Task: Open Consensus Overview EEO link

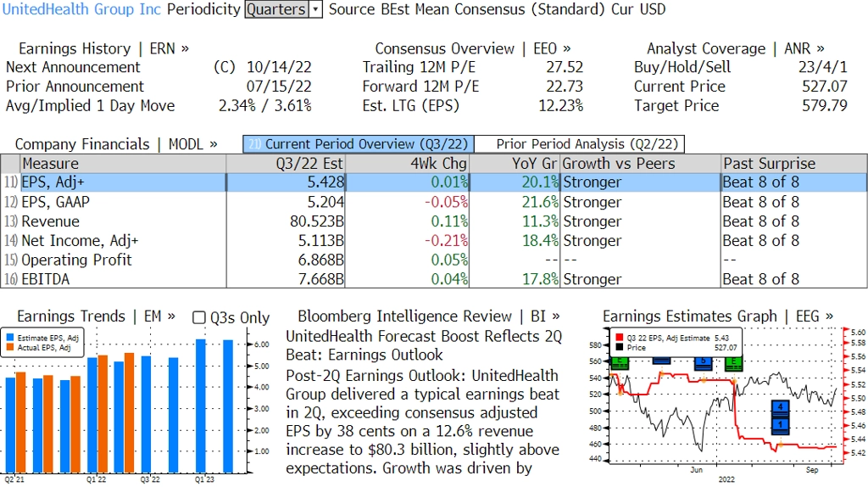Action: [473, 48]
